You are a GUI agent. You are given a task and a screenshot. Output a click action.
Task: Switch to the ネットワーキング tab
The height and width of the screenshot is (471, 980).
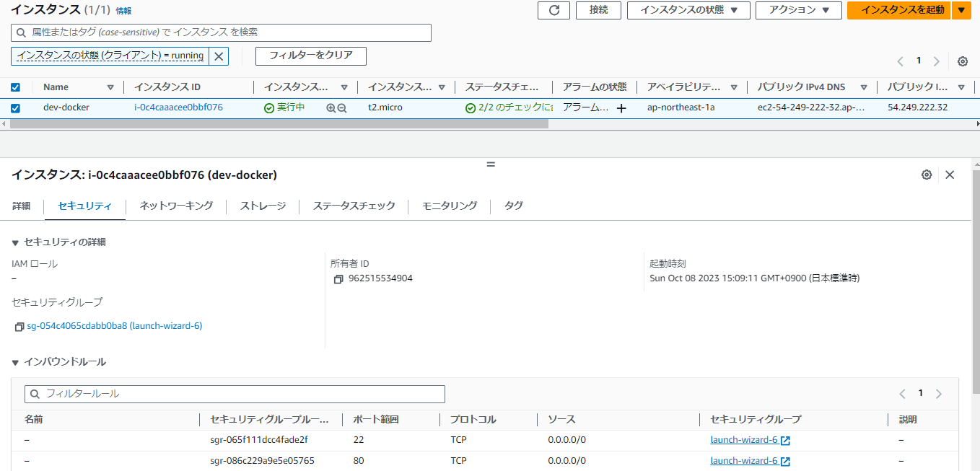coord(174,206)
